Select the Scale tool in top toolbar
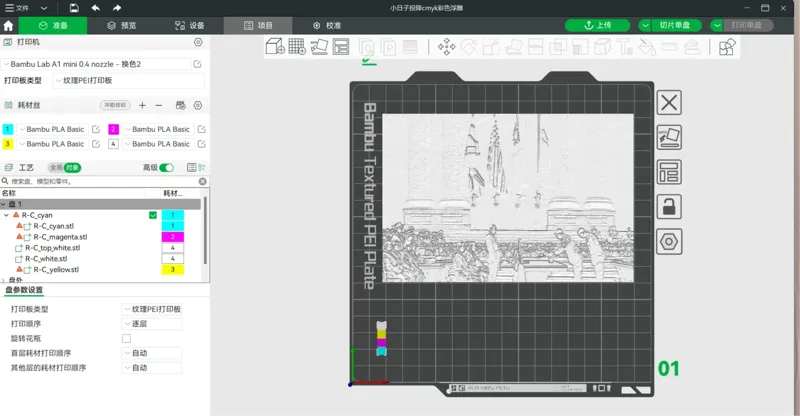The width and height of the screenshot is (800, 416). click(491, 47)
